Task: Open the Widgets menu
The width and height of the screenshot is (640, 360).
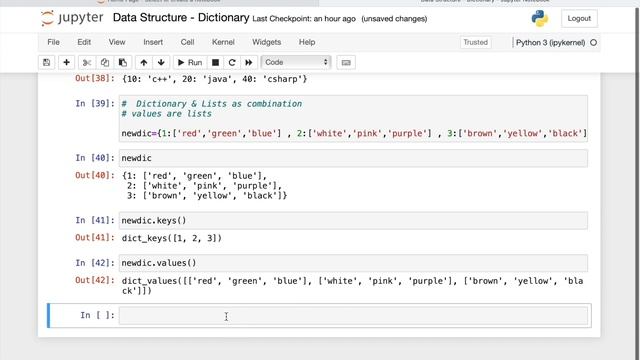Action: pos(267,42)
